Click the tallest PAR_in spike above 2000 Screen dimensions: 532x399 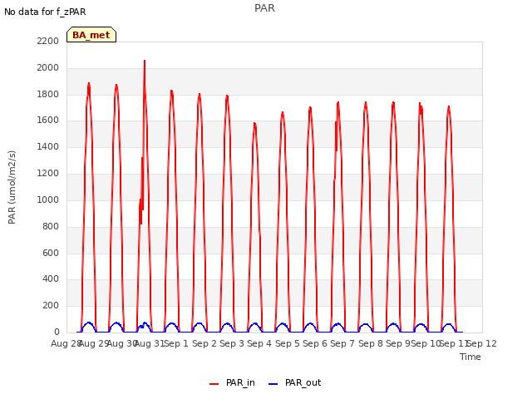145,61
